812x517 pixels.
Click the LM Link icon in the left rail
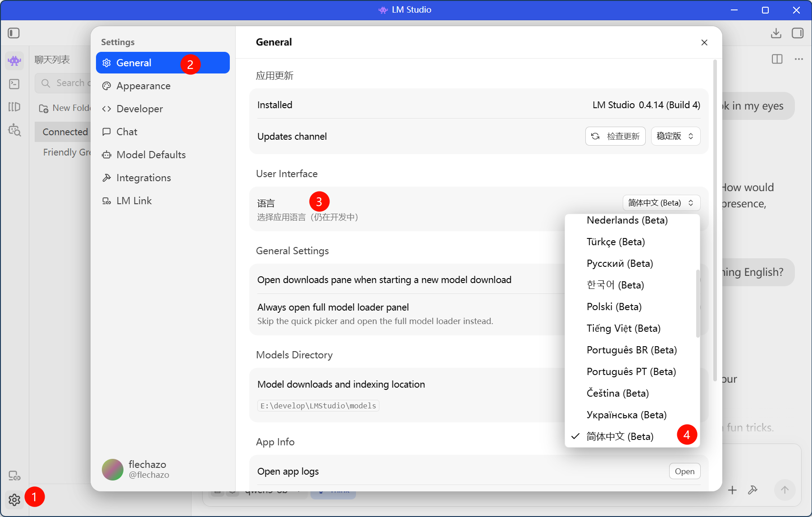pyautogui.click(x=14, y=476)
